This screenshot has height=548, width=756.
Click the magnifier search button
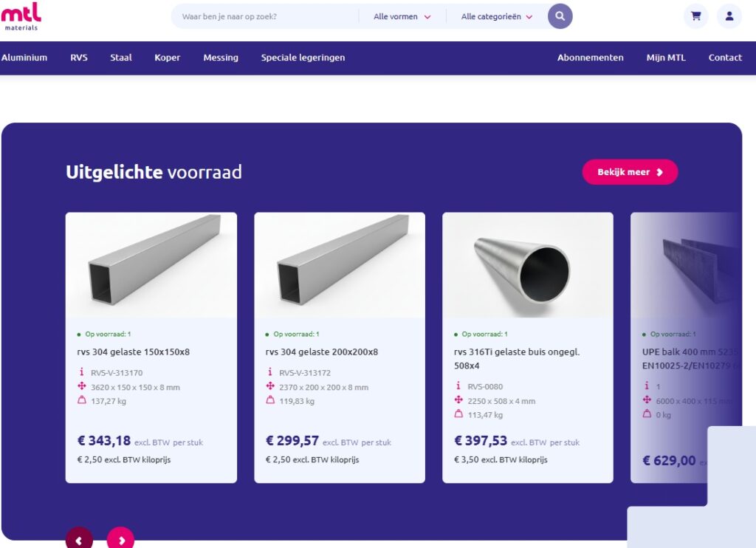560,16
